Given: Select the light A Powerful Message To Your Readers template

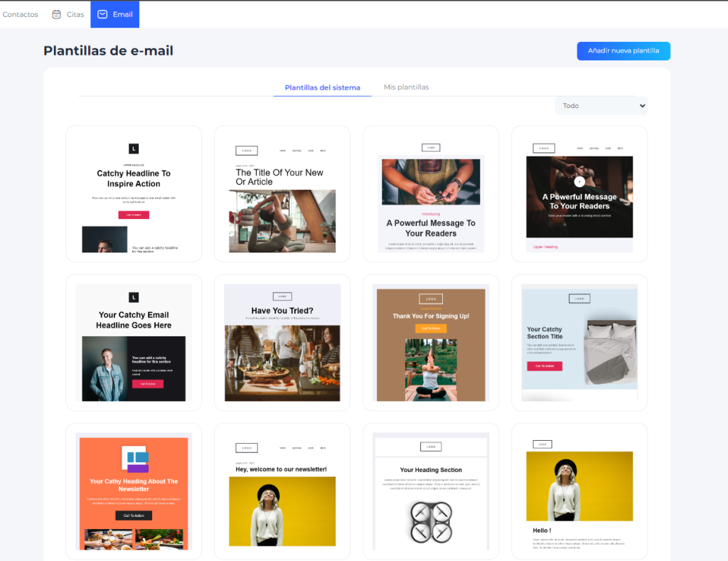Looking at the screenshot, I should click(x=431, y=193).
